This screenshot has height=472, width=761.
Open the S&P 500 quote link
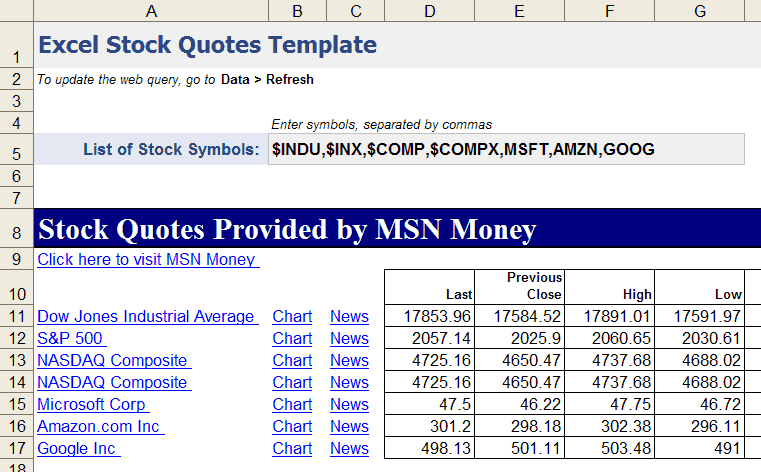click(70, 339)
